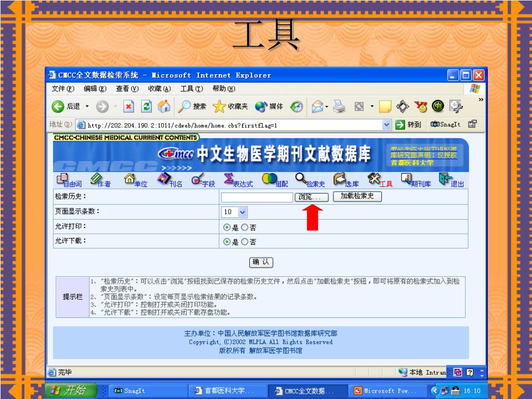Click the IE Forward arrow button
This screenshot has width=532, height=399.
tap(102, 107)
